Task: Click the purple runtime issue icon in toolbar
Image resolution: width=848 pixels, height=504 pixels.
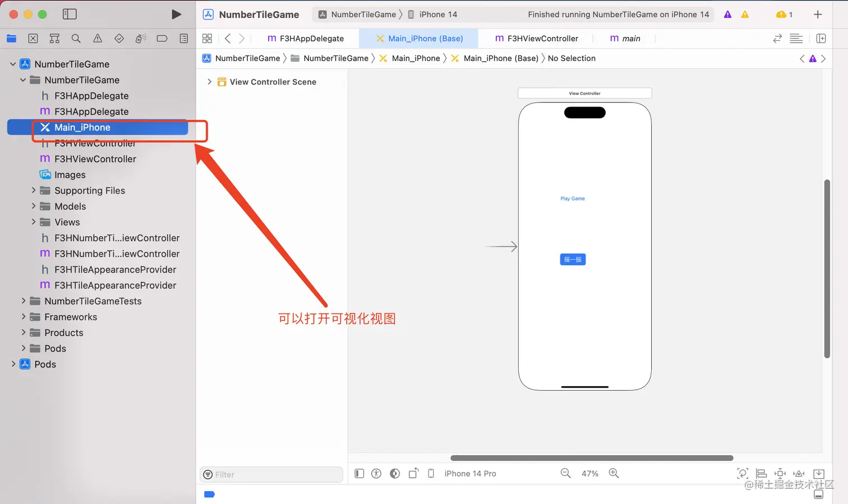Action: point(727,14)
